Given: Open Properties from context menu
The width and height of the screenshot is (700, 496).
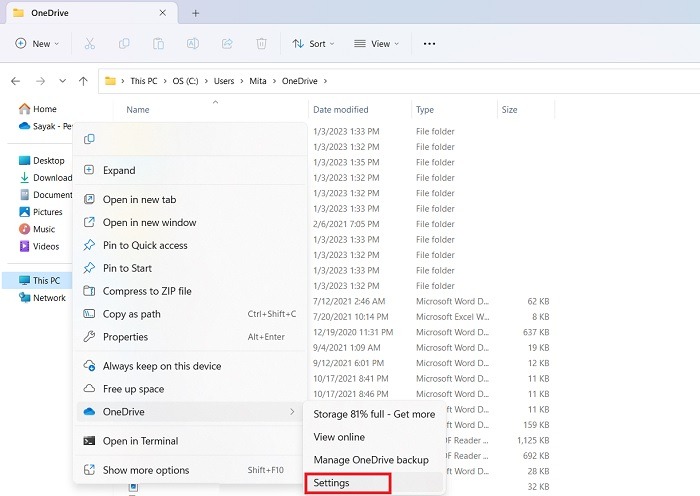Looking at the screenshot, I should tap(190, 337).
